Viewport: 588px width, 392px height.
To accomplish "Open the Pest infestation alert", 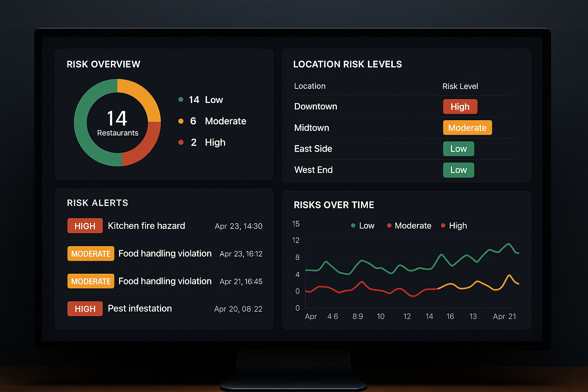I will click(140, 309).
